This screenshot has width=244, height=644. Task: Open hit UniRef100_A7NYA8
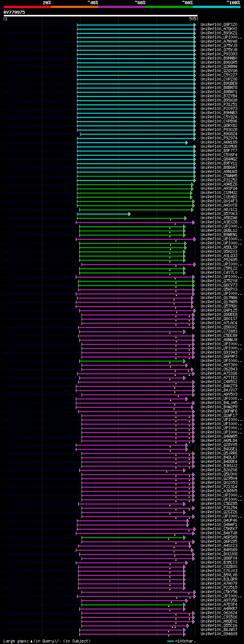pyautogui.click(x=219, y=41)
